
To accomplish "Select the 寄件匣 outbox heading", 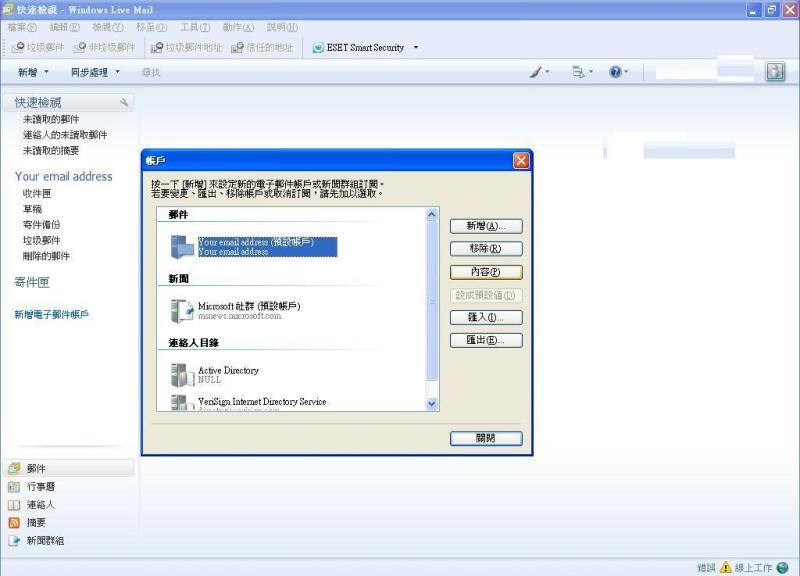I will tap(32, 282).
